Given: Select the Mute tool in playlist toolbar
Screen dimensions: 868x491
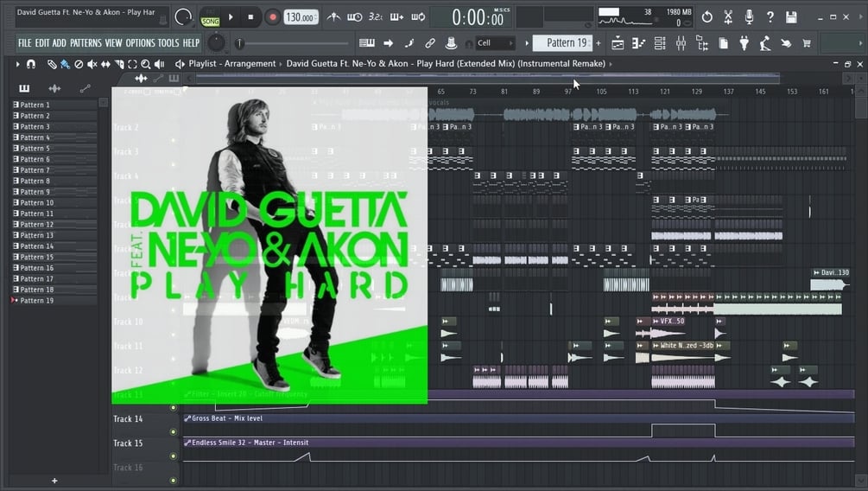Looking at the screenshot, I should pyautogui.click(x=92, y=64).
